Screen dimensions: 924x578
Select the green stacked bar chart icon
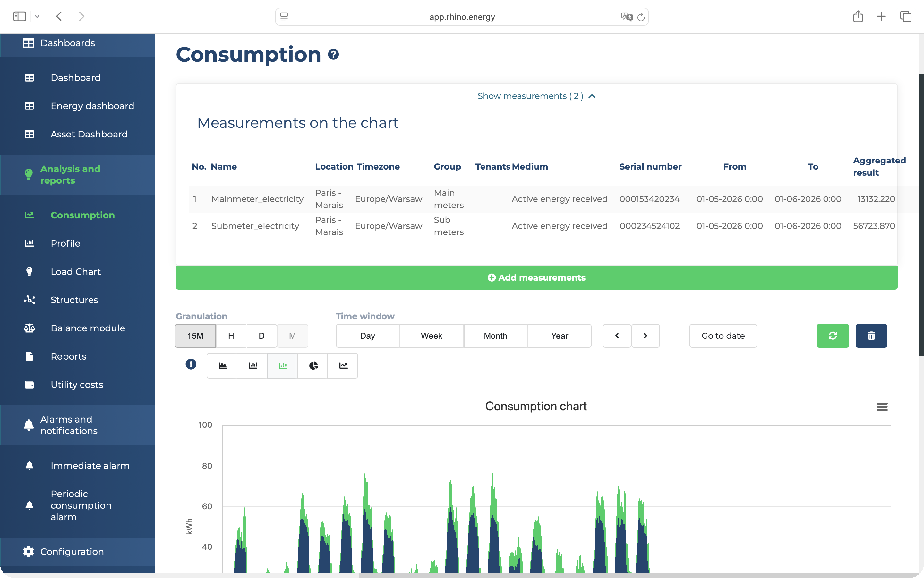pos(283,366)
